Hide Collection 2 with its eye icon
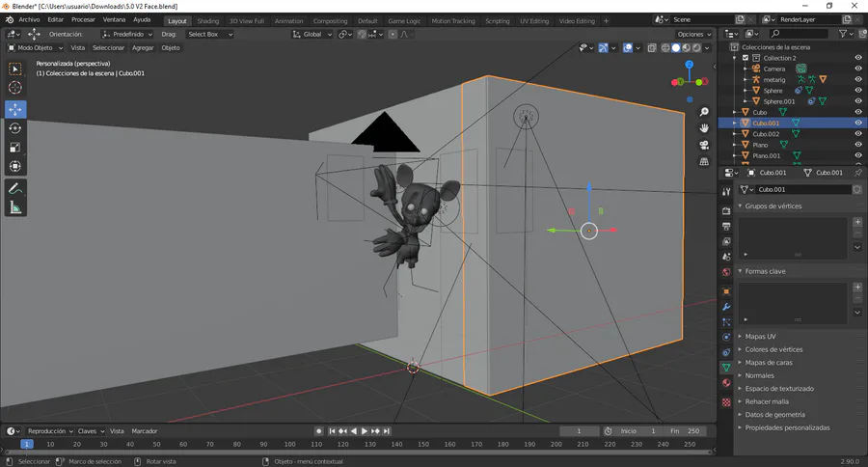Image resolution: width=868 pixels, height=467 pixels. [858, 58]
